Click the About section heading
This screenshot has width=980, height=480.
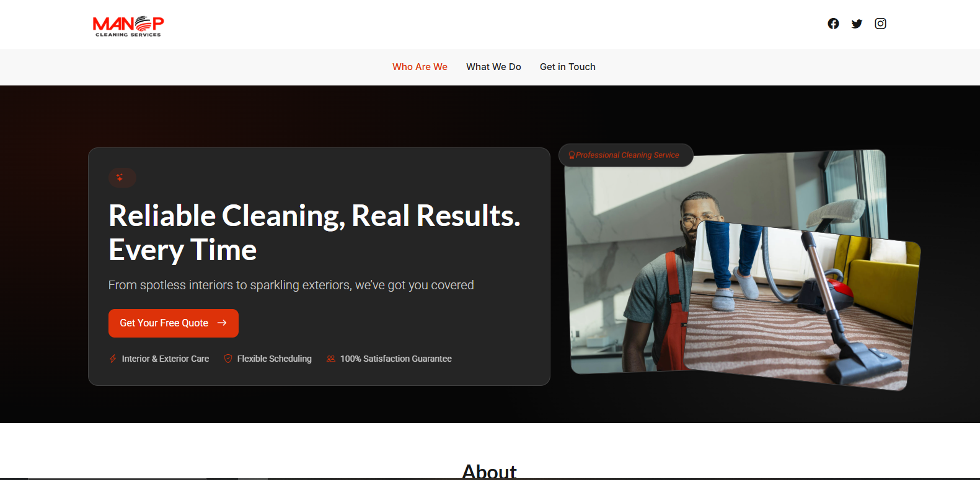click(x=490, y=472)
